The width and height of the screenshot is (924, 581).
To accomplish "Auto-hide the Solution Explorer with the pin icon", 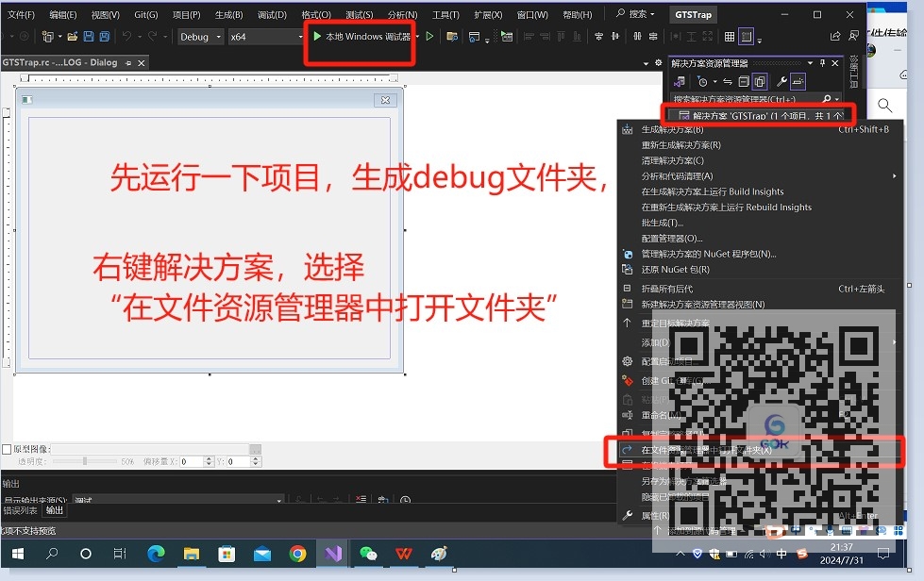I will pyautogui.click(x=823, y=63).
